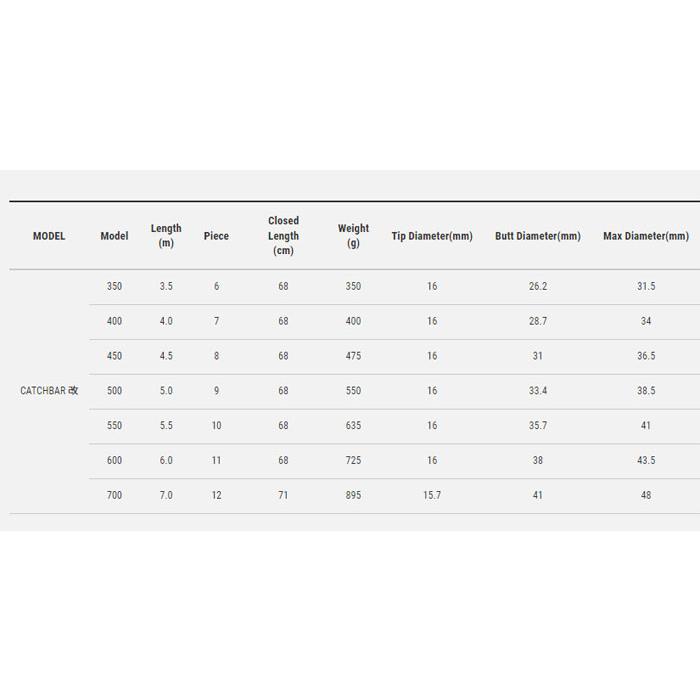Select model 550 in the table
Screen dimensions: 700x700
[114, 425]
